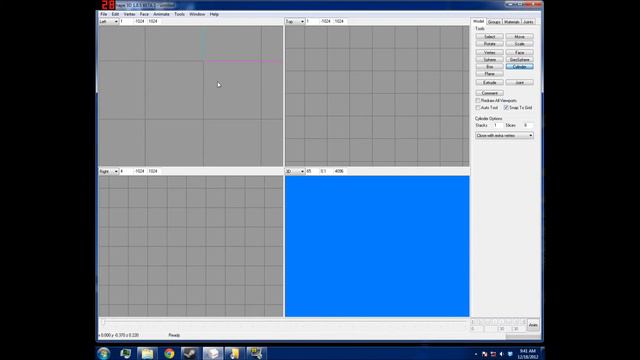Switch to the Model tab
Viewport: 640px width, 360px height.
[x=478, y=21]
